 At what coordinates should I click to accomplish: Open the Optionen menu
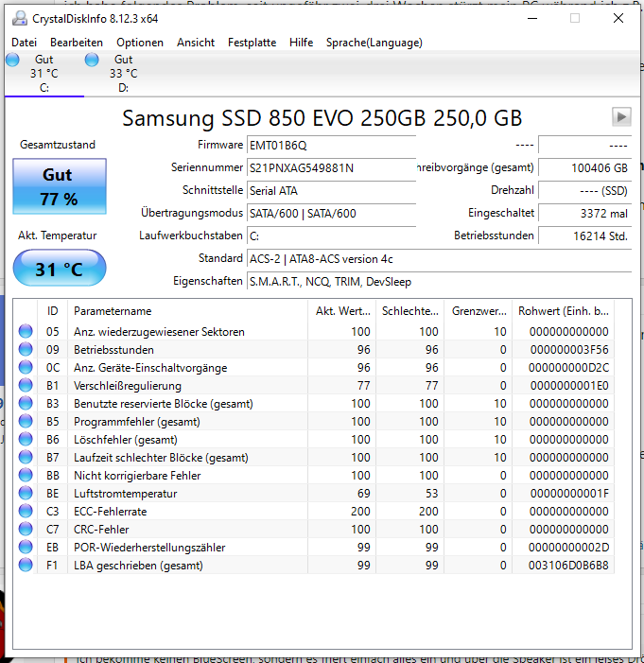tap(140, 43)
